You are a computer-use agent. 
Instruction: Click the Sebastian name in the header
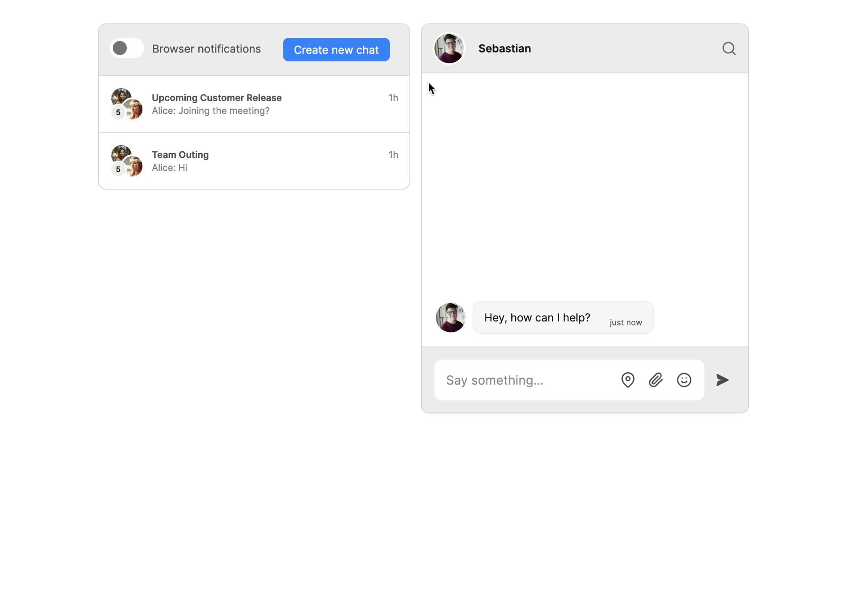pyautogui.click(x=504, y=49)
